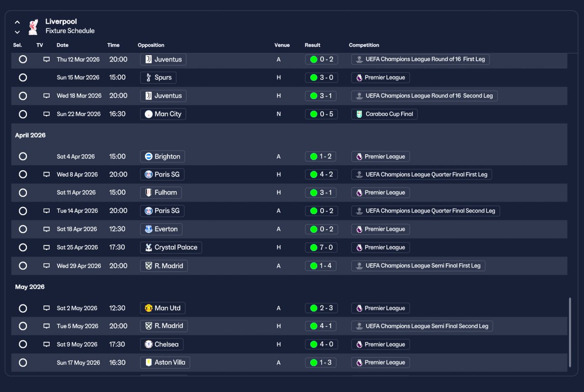Click the TV icon for the 14 Apr Paris SG fixture

tap(47, 211)
